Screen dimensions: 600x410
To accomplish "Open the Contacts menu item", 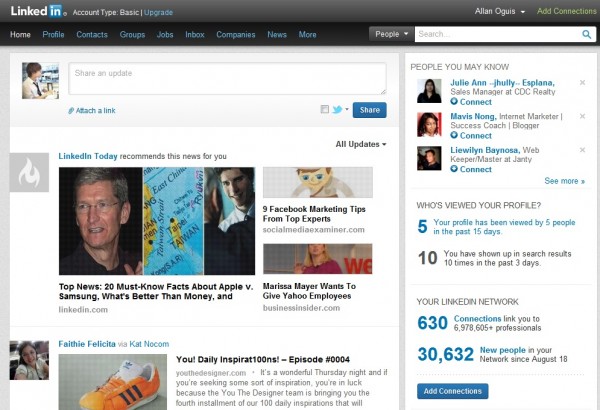I will click(x=92, y=34).
